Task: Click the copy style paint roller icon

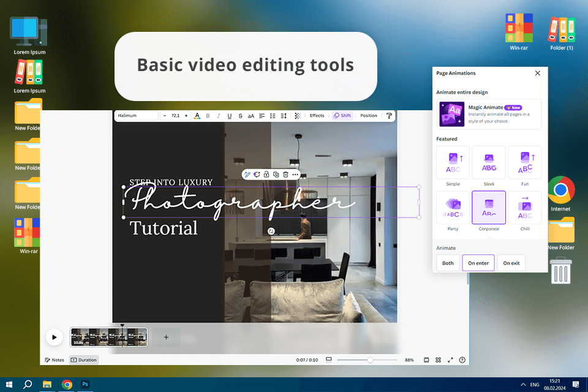Action: (389, 116)
